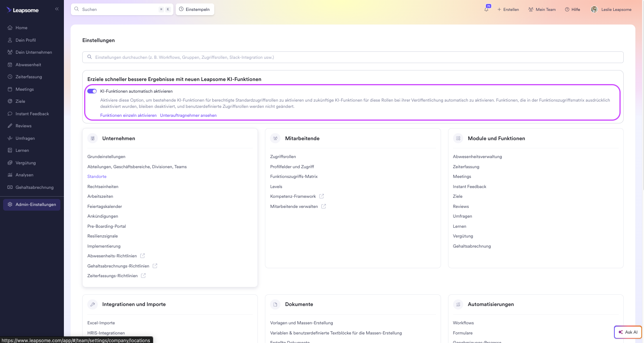Viewport: 644px width, 343px height.
Task: Open Implementierung settings
Action: click(104, 246)
